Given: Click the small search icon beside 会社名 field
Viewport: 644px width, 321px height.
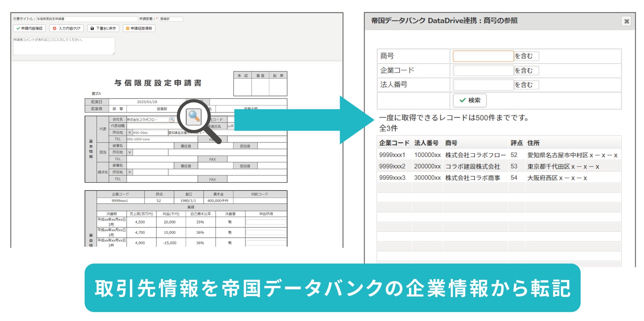Looking at the screenshot, I should pyautogui.click(x=172, y=120).
